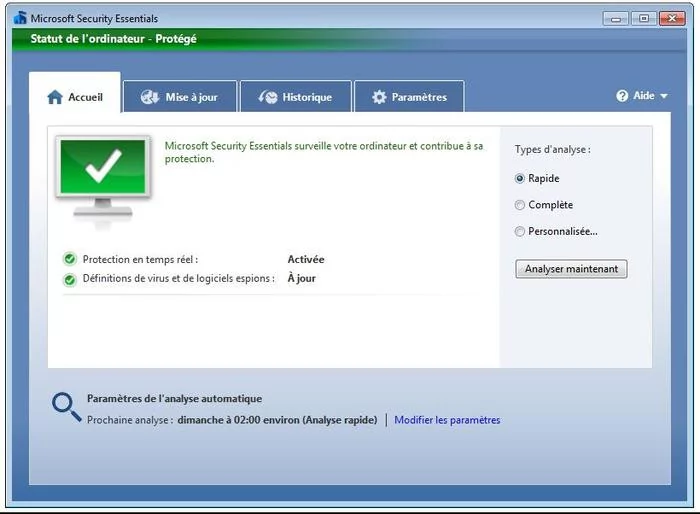Viewport: 700px width, 514px height.
Task: Click the 'Types d'analyse :' heading
Action: click(553, 150)
